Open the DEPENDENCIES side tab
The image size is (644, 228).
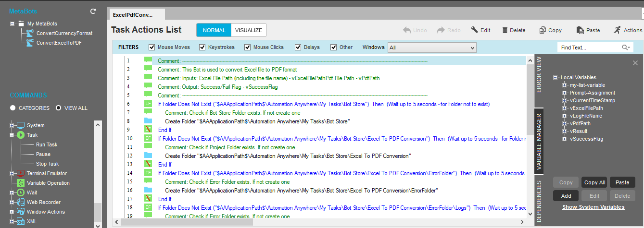pos(539,202)
